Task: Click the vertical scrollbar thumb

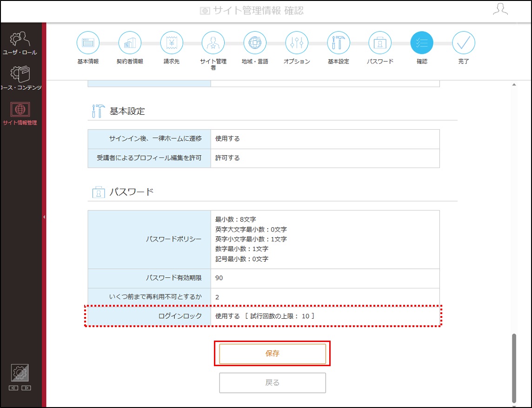Action: (x=514, y=368)
